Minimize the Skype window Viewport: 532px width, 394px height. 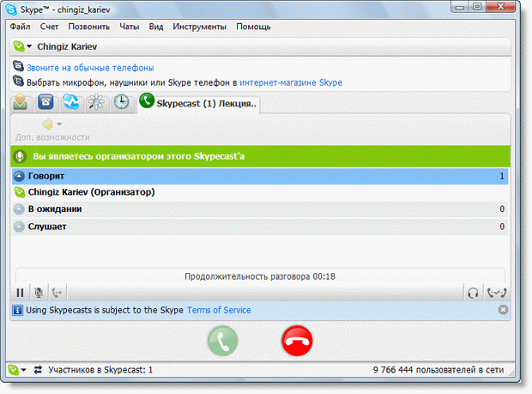tap(460, 7)
